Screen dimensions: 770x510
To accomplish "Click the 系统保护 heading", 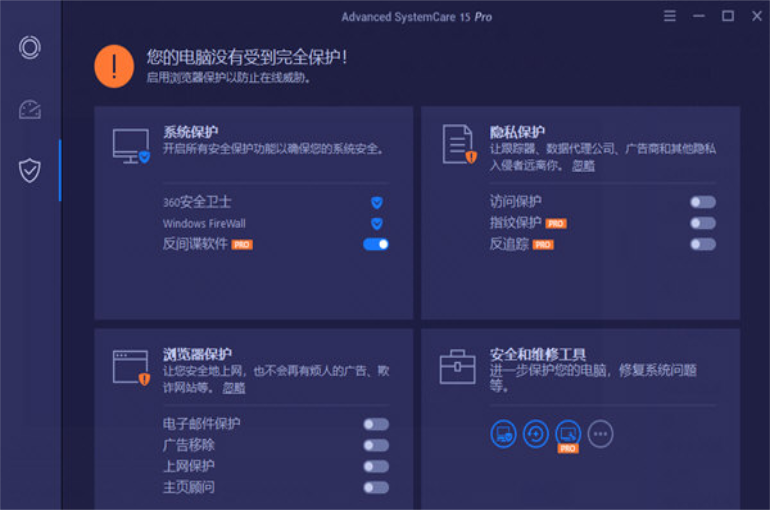I will (x=191, y=132).
